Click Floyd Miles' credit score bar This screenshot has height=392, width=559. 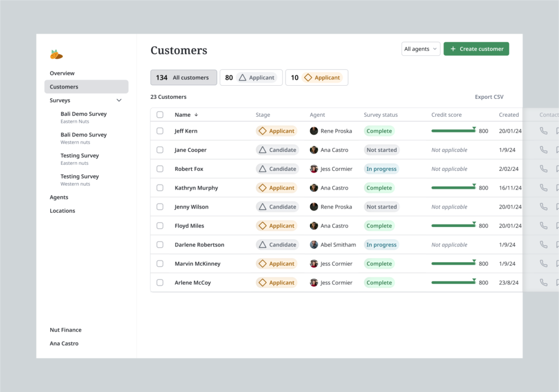pyautogui.click(x=453, y=225)
